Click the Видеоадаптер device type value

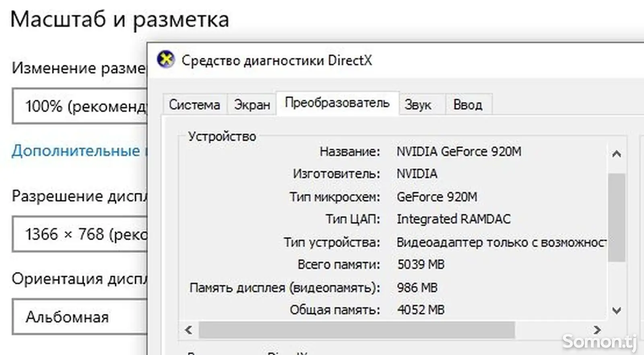501,243
